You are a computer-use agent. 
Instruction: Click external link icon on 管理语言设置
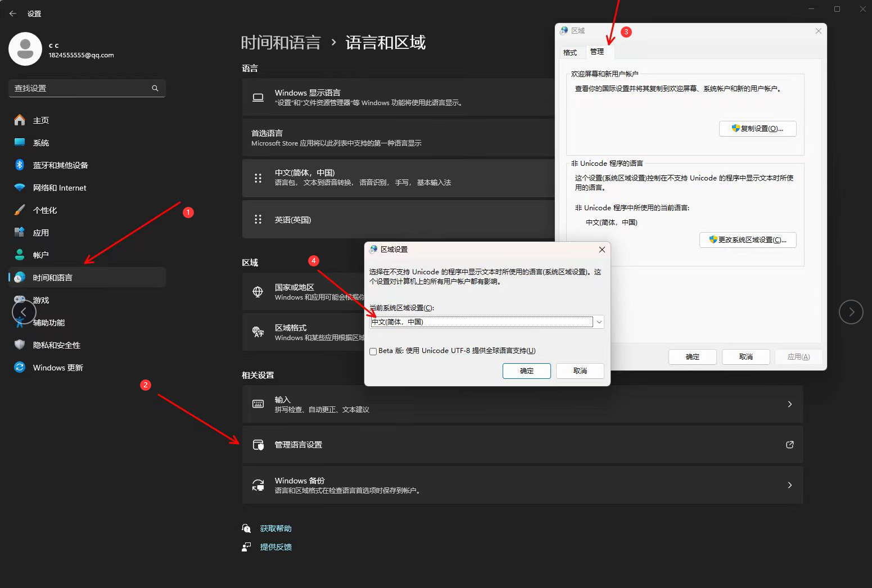coord(790,445)
